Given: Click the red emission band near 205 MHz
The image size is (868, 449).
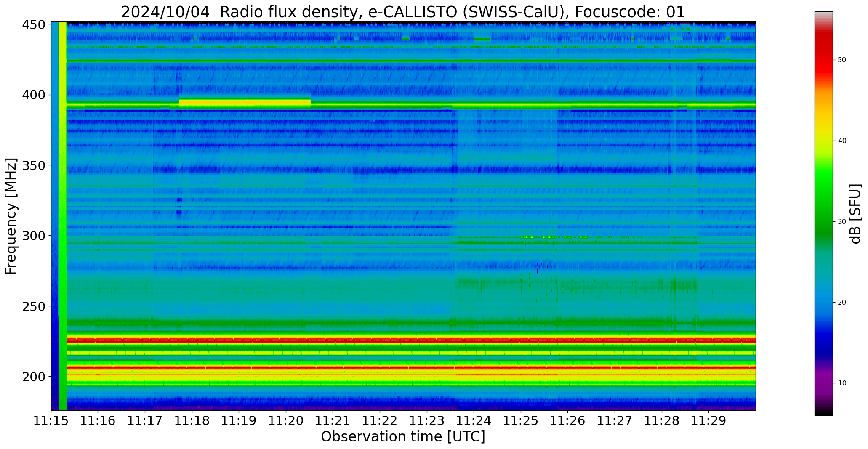Looking at the screenshot, I should coord(411,368).
